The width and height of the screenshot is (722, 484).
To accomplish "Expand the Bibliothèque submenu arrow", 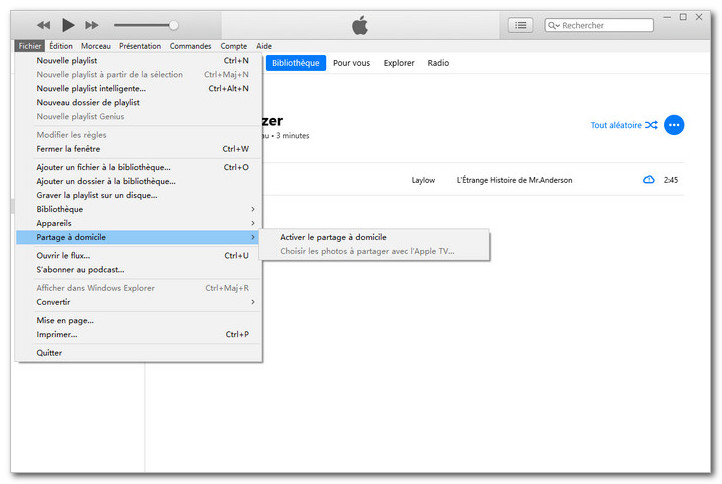I will [x=253, y=209].
